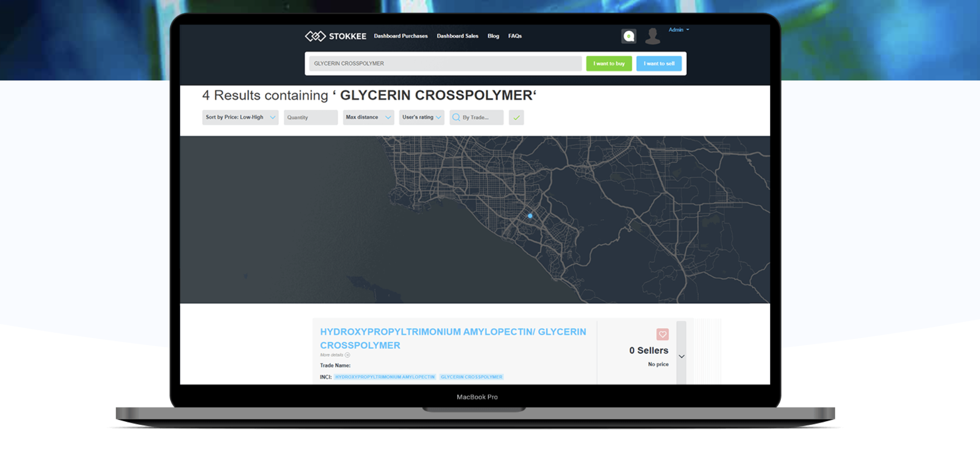Click the GLYCERIN CROSSPOLYMER search field
Screen dimensions: 980x462
[x=445, y=63]
